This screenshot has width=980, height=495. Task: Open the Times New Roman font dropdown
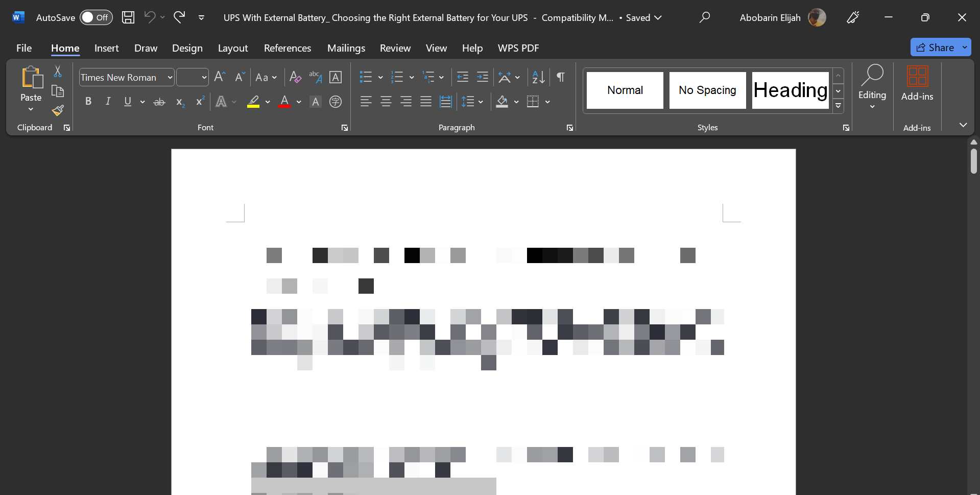point(170,78)
